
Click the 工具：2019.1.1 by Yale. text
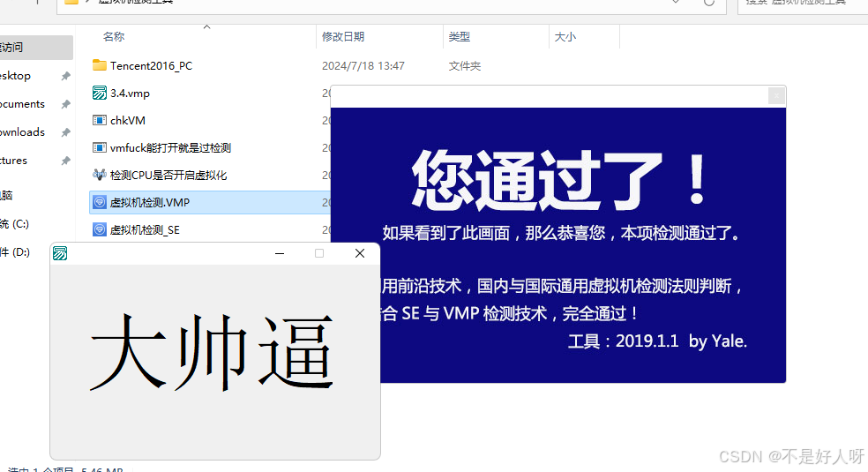coord(658,341)
